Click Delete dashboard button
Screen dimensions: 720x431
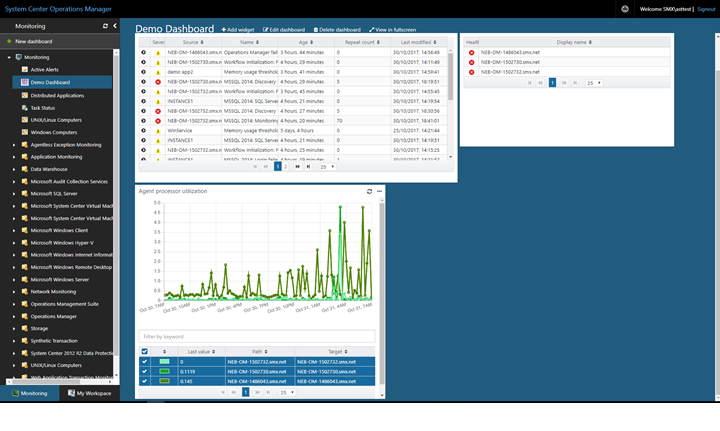pos(337,30)
